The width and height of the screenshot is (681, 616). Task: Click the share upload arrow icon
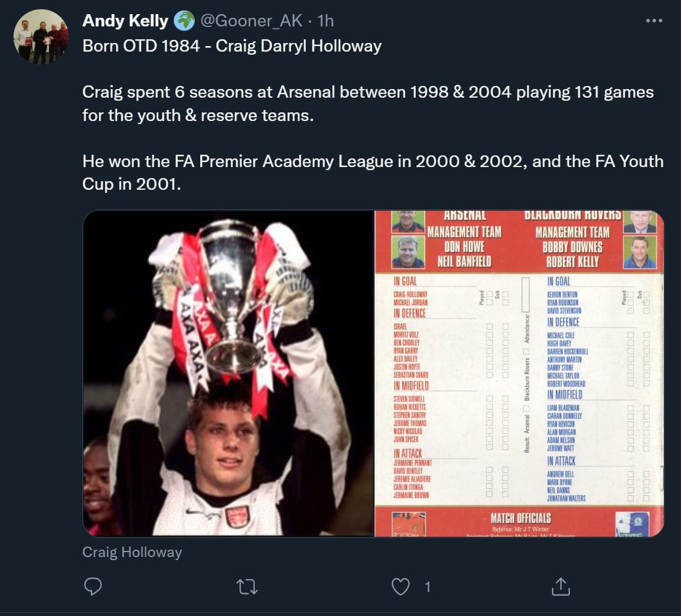560,587
